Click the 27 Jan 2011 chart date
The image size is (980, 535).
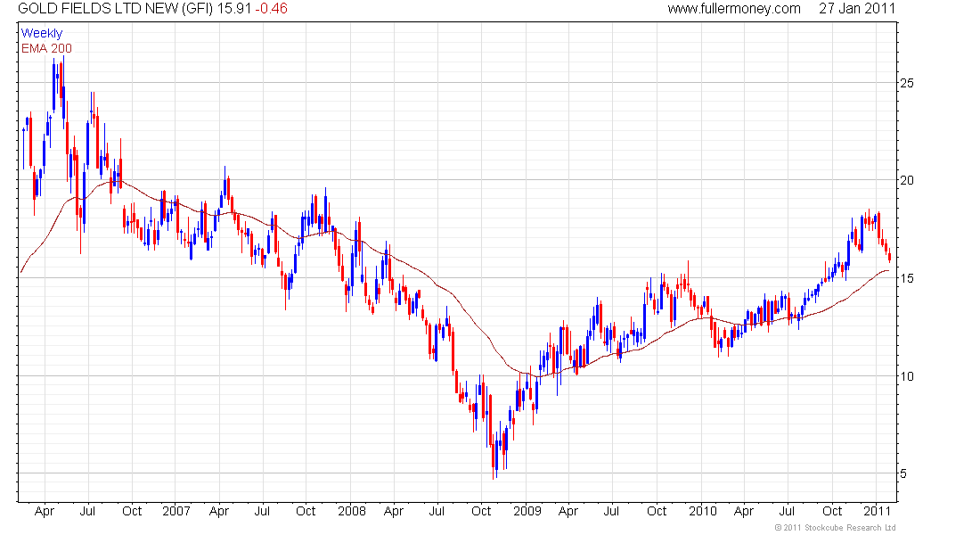(857, 9)
